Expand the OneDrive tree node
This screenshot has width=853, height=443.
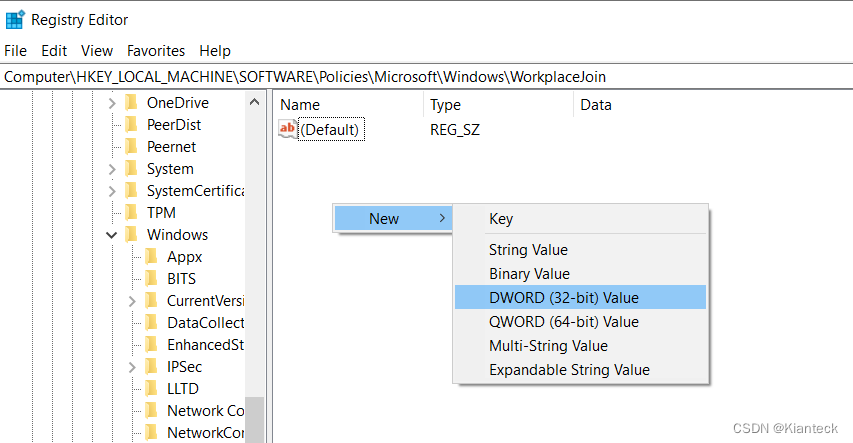point(112,103)
